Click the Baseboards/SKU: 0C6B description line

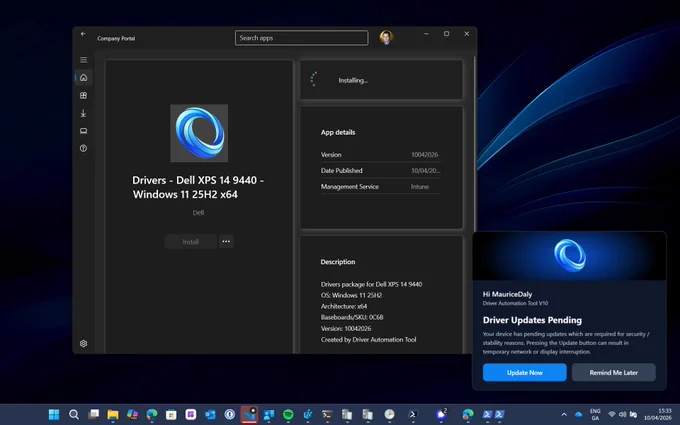pyautogui.click(x=352, y=317)
